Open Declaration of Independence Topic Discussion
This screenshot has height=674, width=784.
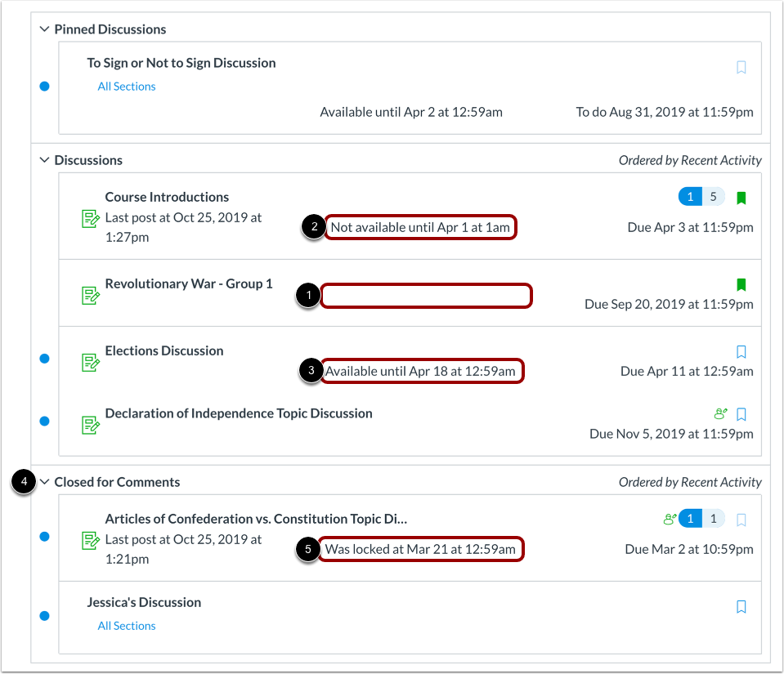click(239, 413)
